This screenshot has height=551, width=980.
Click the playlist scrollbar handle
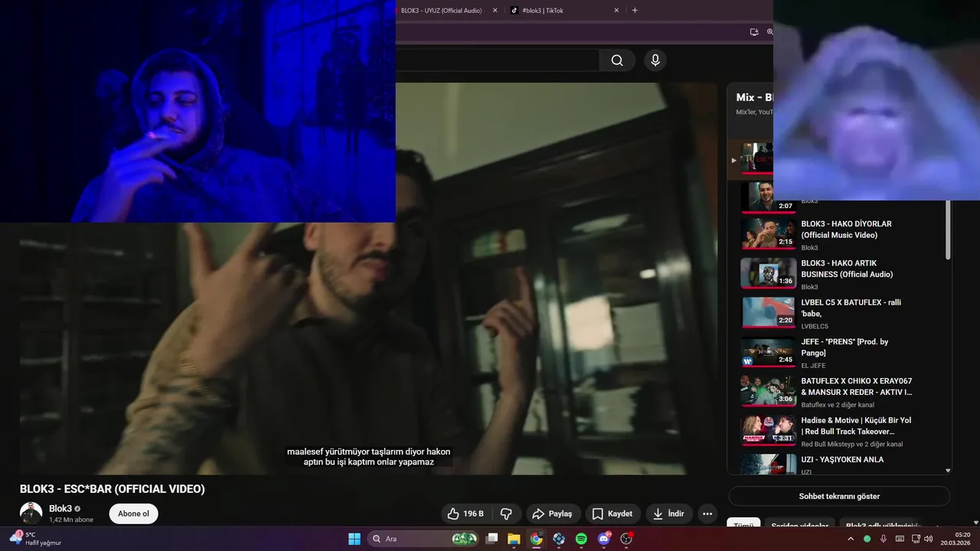(948, 228)
